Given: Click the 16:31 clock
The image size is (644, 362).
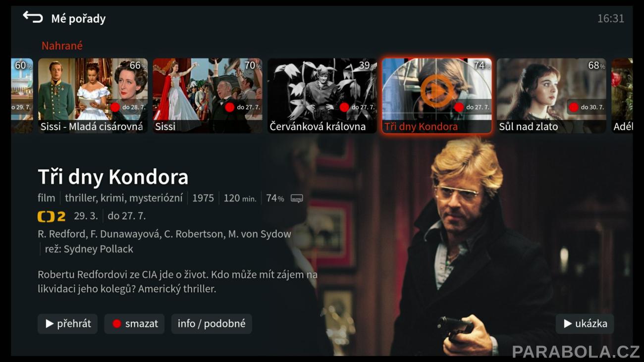Looking at the screenshot, I should click(x=610, y=19).
